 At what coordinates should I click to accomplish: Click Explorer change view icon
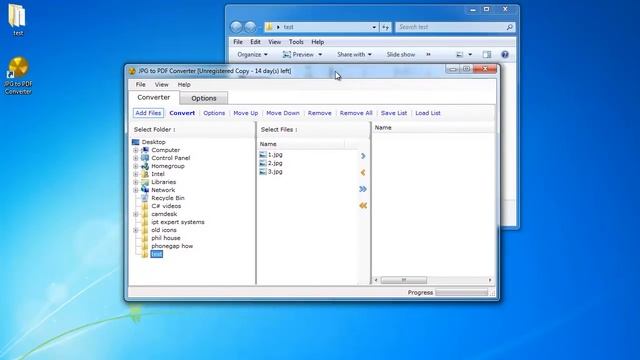460,54
